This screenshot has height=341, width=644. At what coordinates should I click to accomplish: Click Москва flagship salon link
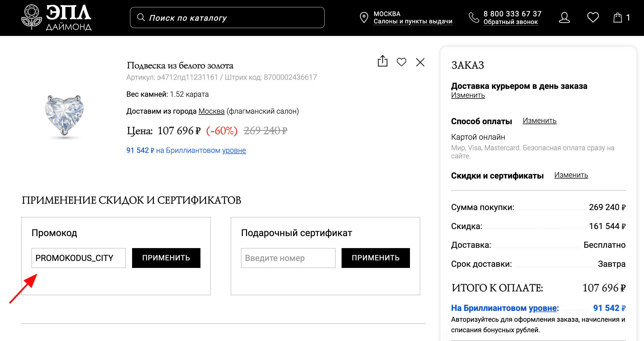click(211, 111)
